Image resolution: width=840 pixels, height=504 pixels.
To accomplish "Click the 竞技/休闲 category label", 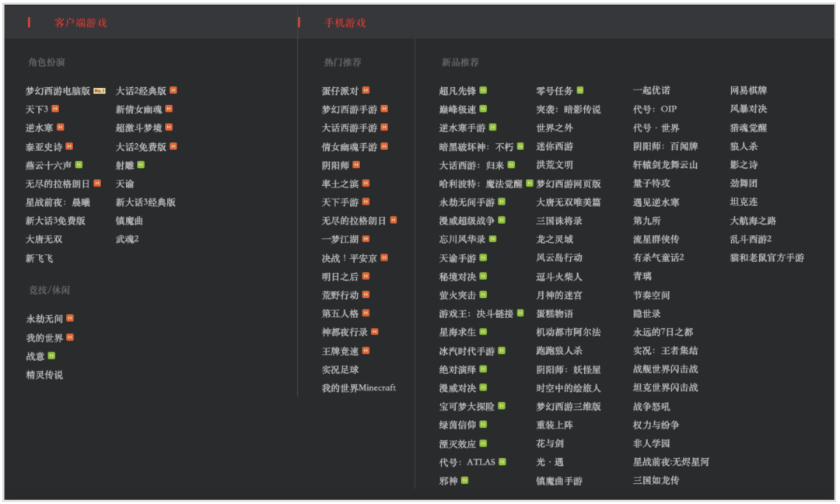I will (x=49, y=290).
